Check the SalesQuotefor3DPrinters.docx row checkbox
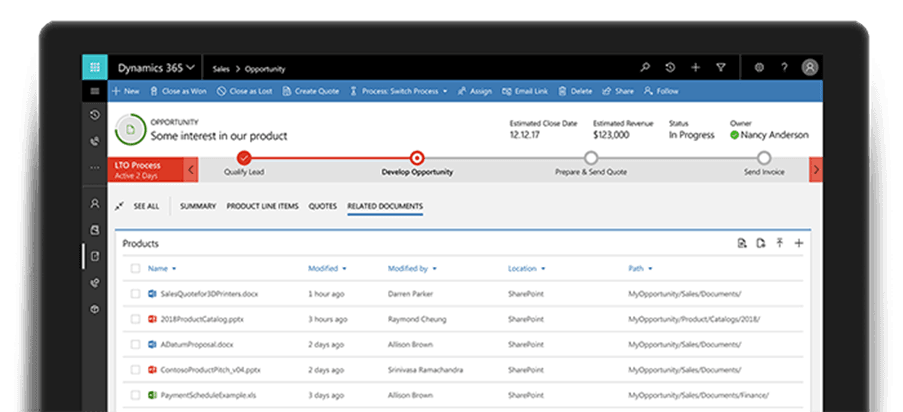The image size is (903, 412). (x=135, y=294)
